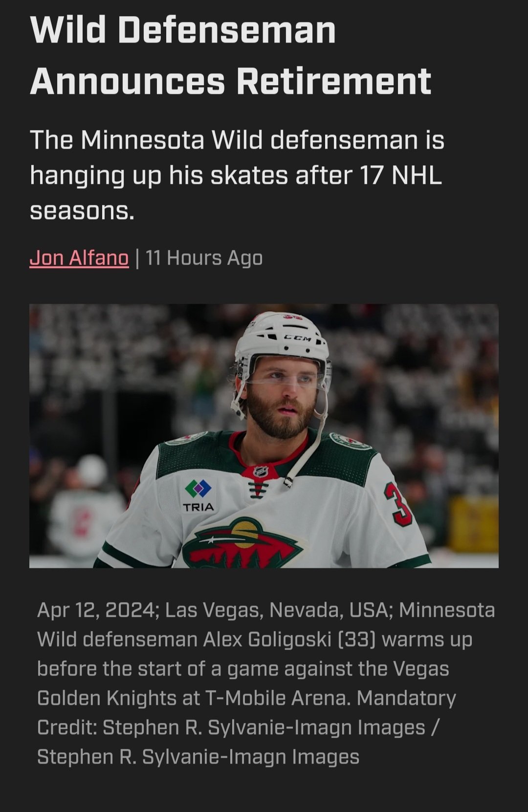Click 'Announces Retirement' in the headline
This screenshot has height=812, width=528.
click(x=230, y=81)
